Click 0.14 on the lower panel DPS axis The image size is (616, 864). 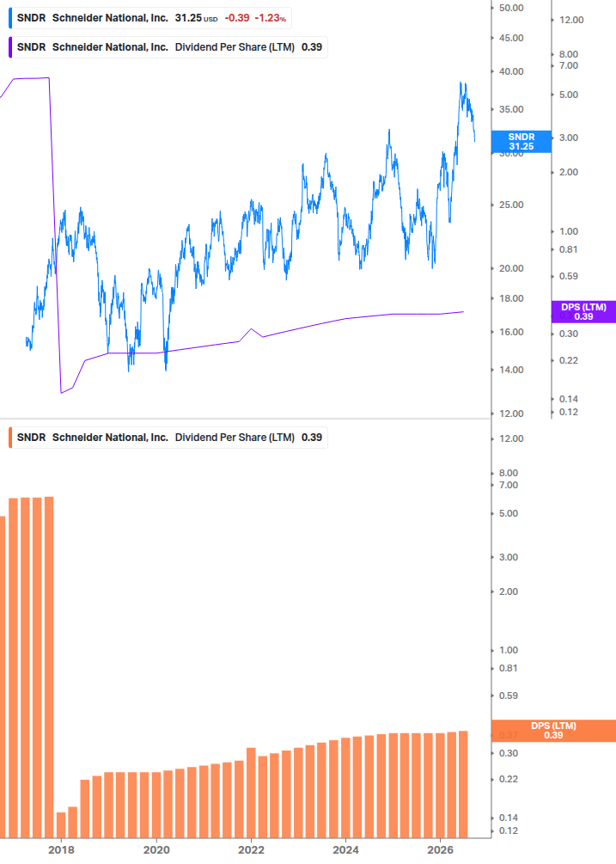(508, 818)
